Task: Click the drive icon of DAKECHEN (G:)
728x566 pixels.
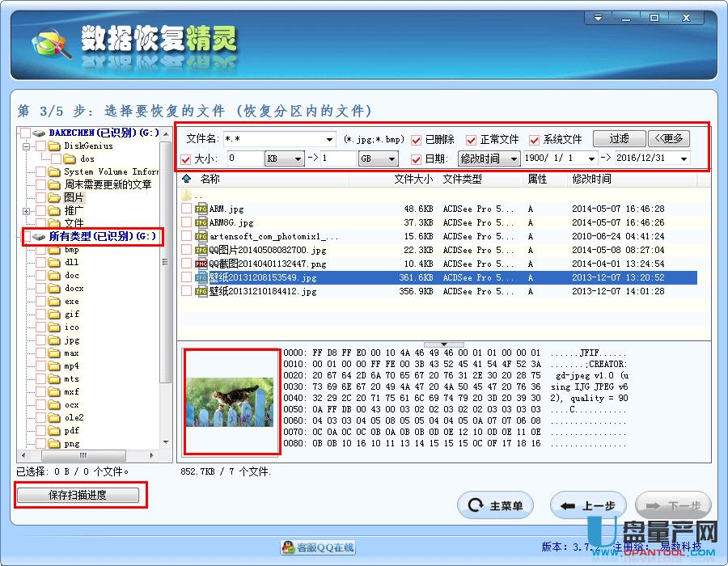Action: (x=40, y=133)
